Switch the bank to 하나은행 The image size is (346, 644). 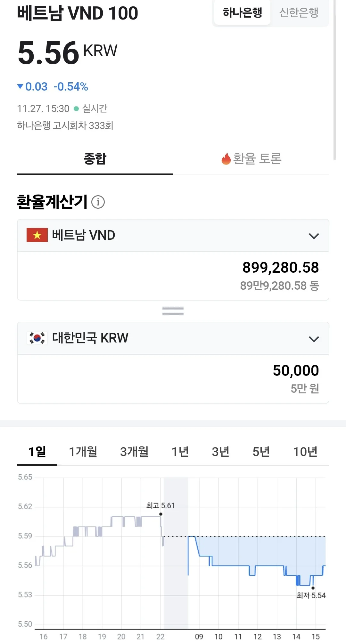243,13
